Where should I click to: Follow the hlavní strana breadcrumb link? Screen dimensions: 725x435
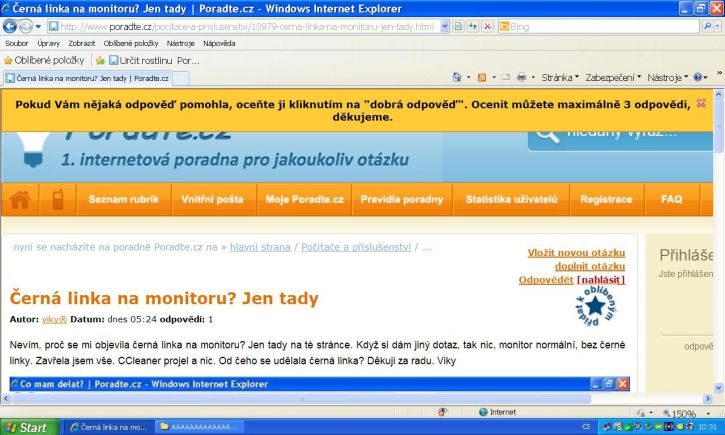(x=260, y=247)
